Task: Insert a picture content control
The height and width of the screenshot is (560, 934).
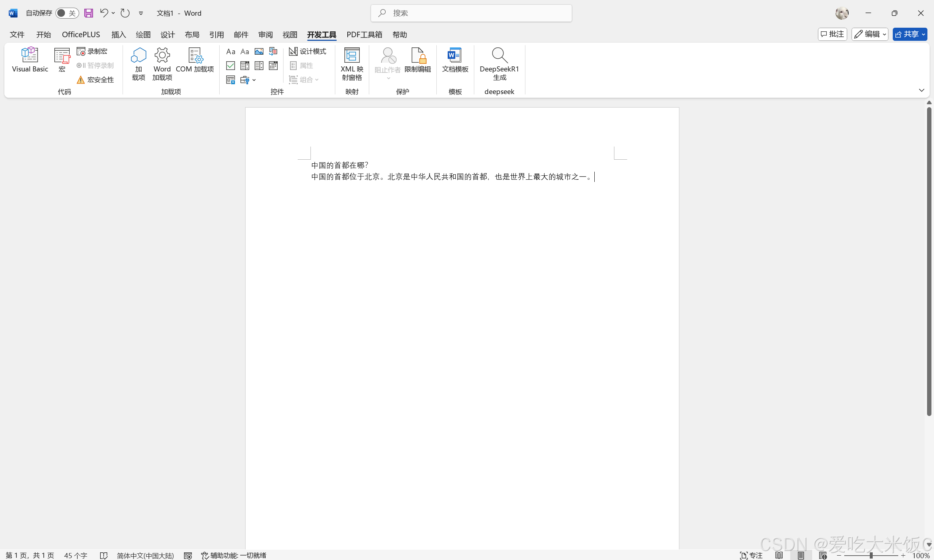Action: pos(259,51)
